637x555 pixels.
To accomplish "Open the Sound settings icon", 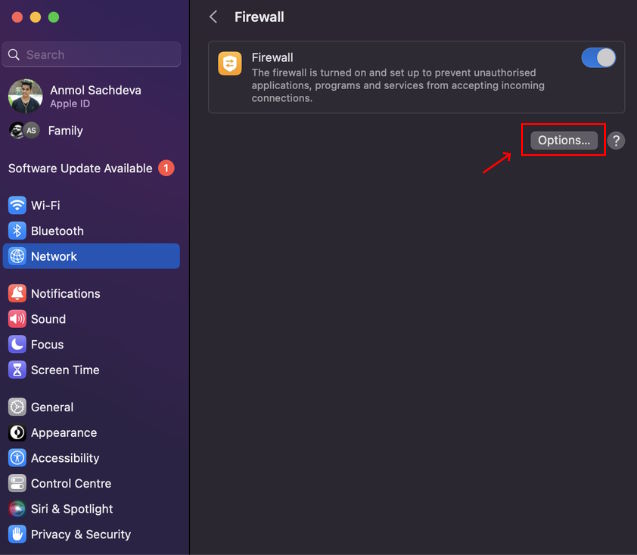I will (17, 319).
